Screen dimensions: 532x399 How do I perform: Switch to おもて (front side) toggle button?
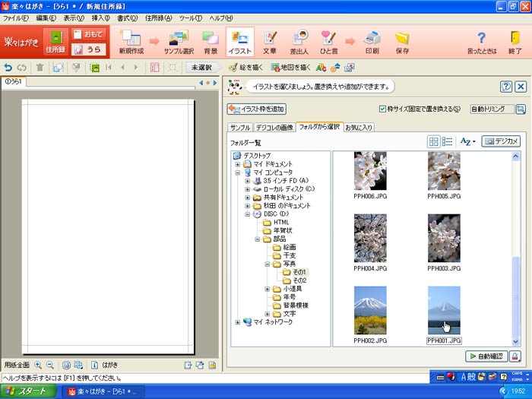[x=88, y=34]
